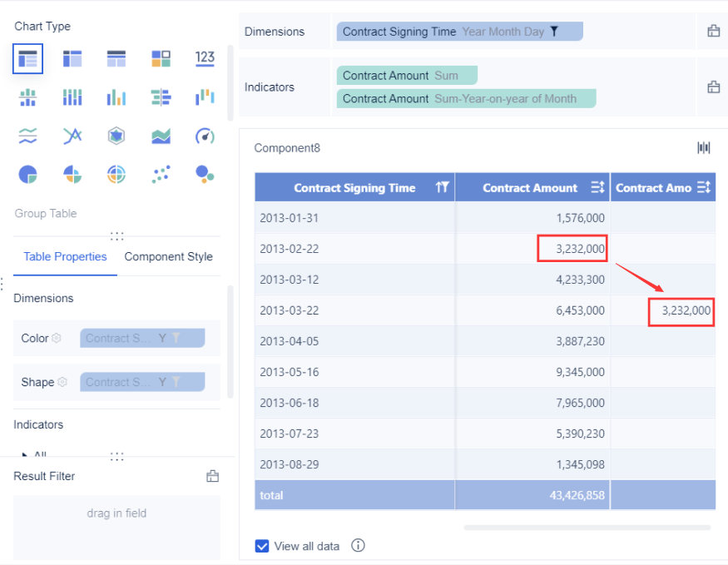Switch to the Table Properties tab
Screen dimensions: 728x565
click(x=65, y=257)
